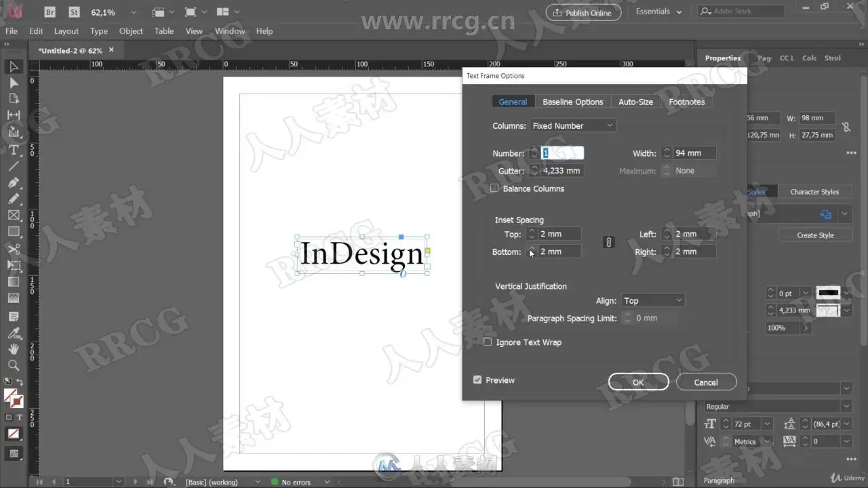Toggle the constrain proportions link icon

(846, 127)
